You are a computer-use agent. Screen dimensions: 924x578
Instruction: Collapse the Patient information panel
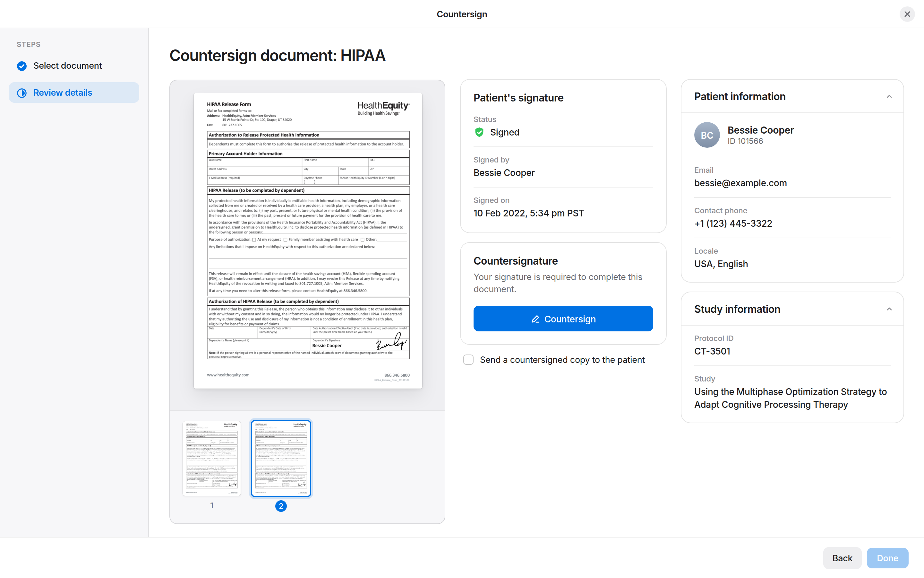pyautogui.click(x=889, y=96)
